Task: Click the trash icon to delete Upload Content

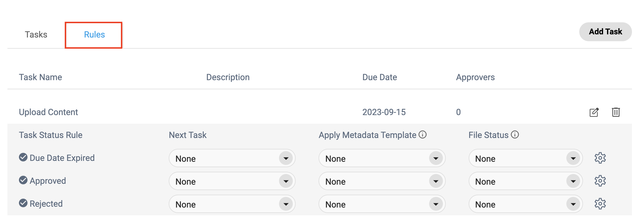Action: click(x=616, y=112)
